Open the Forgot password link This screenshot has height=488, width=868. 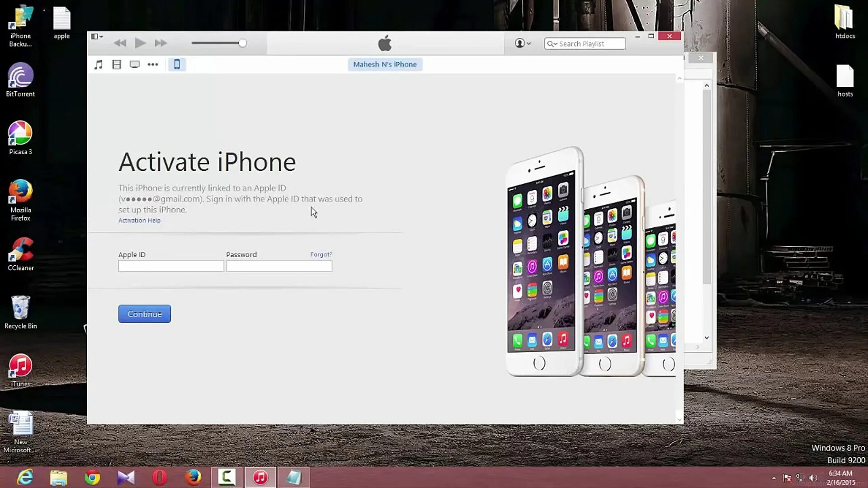click(321, 254)
